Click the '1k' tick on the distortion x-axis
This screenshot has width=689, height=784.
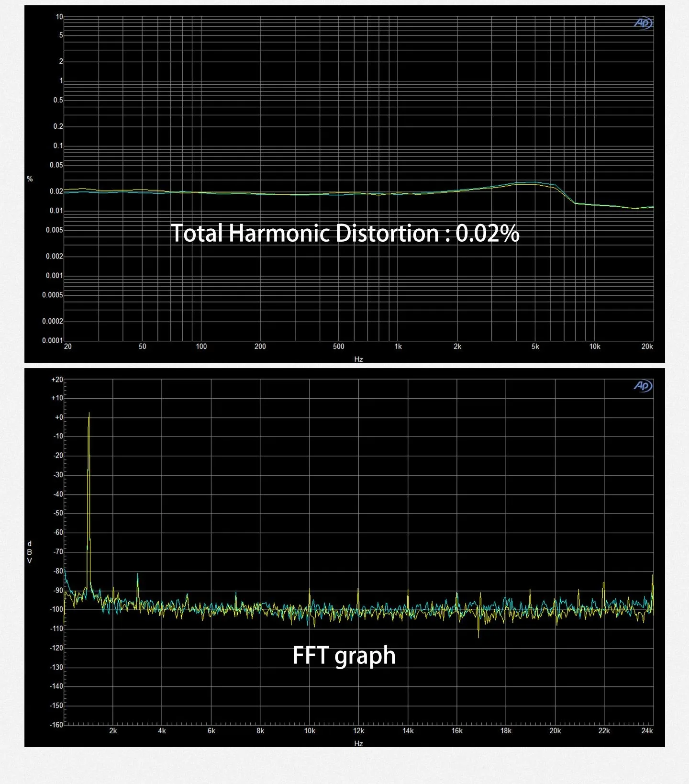pyautogui.click(x=398, y=346)
